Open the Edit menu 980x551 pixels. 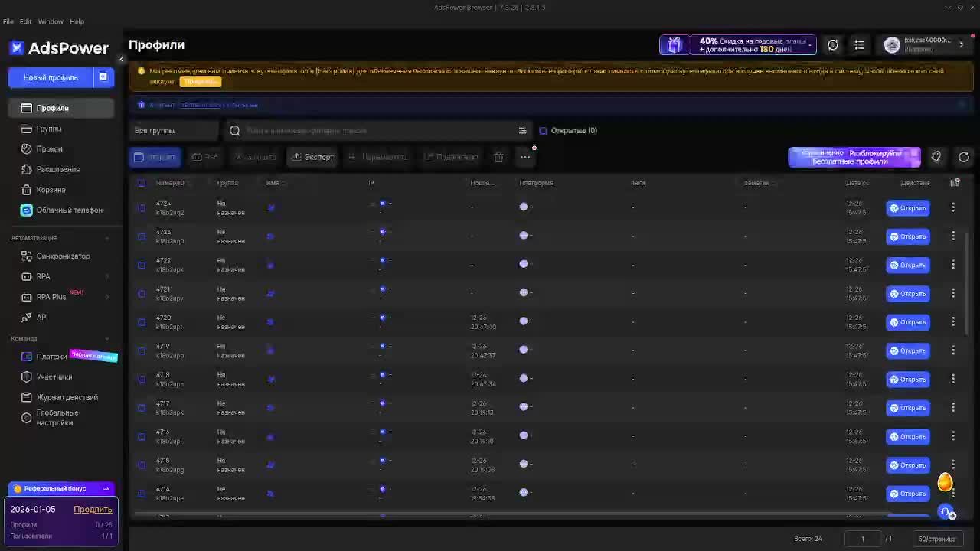(x=25, y=21)
